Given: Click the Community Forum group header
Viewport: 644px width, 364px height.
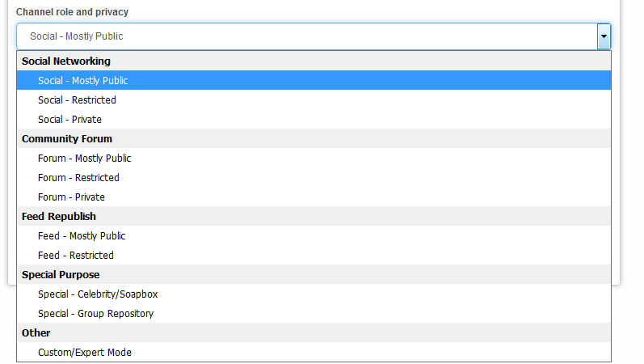Looking at the screenshot, I should (x=67, y=139).
